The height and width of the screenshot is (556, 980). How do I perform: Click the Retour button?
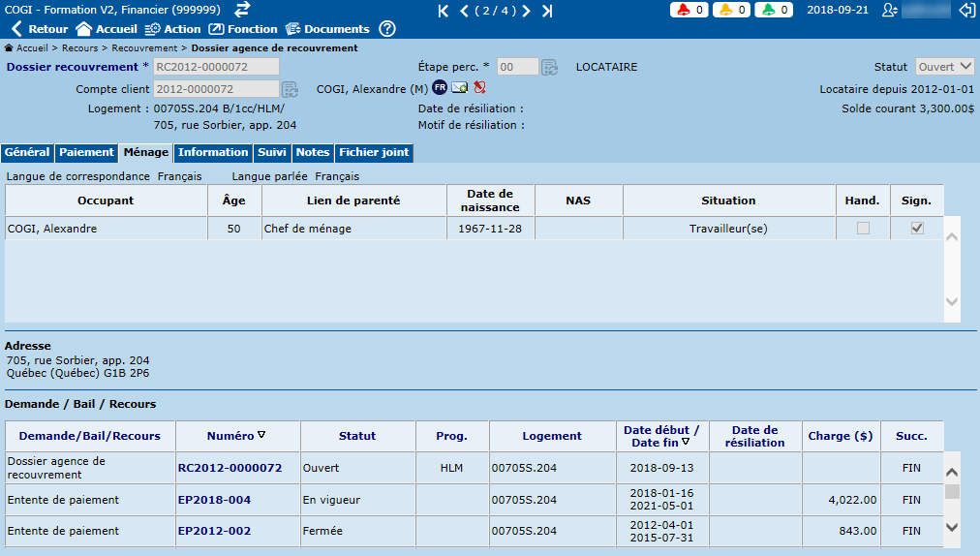coord(40,29)
